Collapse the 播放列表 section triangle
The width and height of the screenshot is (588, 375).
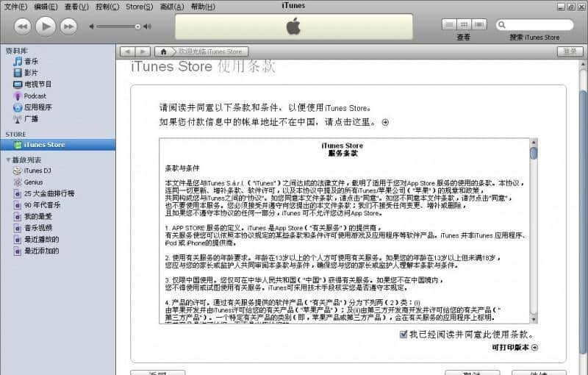point(8,160)
